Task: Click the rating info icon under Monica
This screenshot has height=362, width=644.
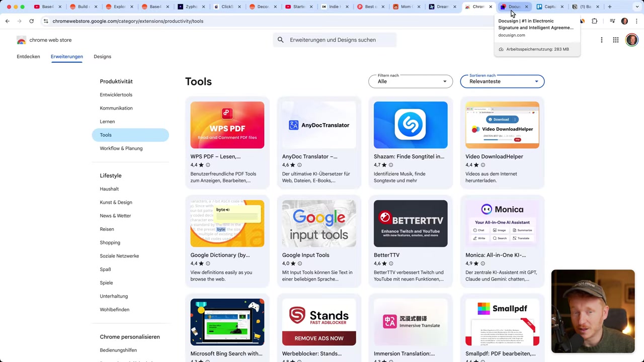Action: (x=483, y=263)
